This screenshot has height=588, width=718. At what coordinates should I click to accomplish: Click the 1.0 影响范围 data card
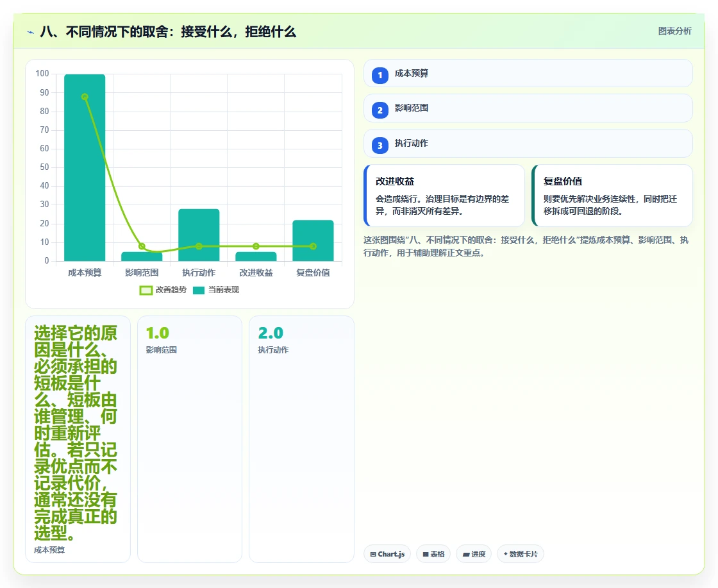(x=190, y=439)
